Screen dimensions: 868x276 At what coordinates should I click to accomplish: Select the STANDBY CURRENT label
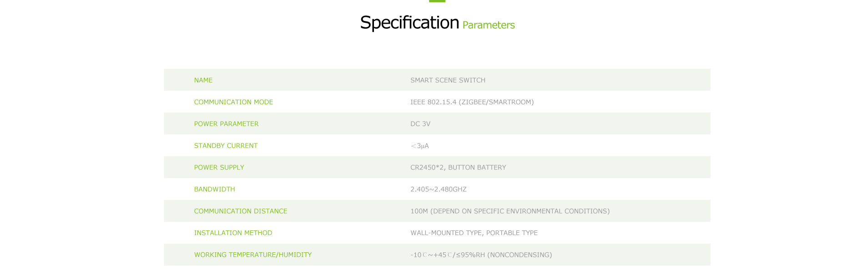[226, 146]
